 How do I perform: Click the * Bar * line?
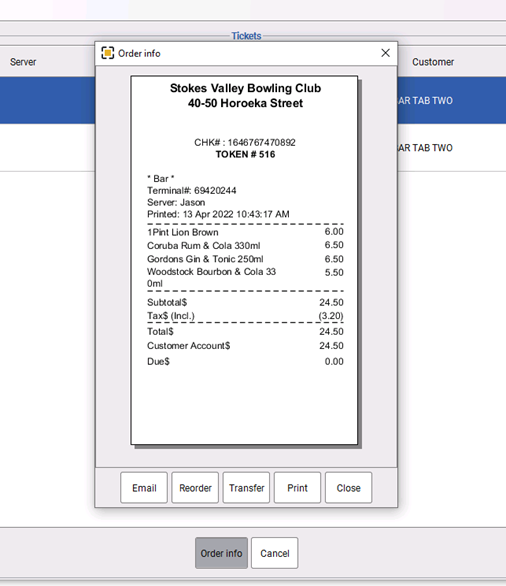(x=161, y=179)
